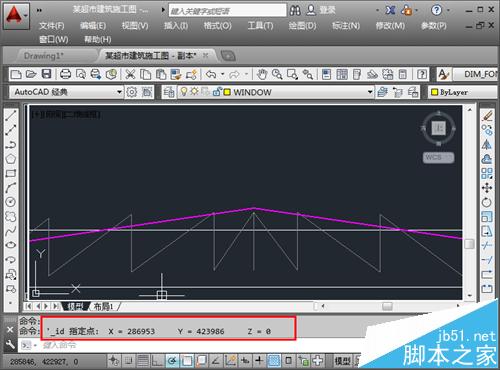The height and width of the screenshot is (370, 500).
Task: Open the 视图(V) menu
Action: pyautogui.click(x=135, y=26)
